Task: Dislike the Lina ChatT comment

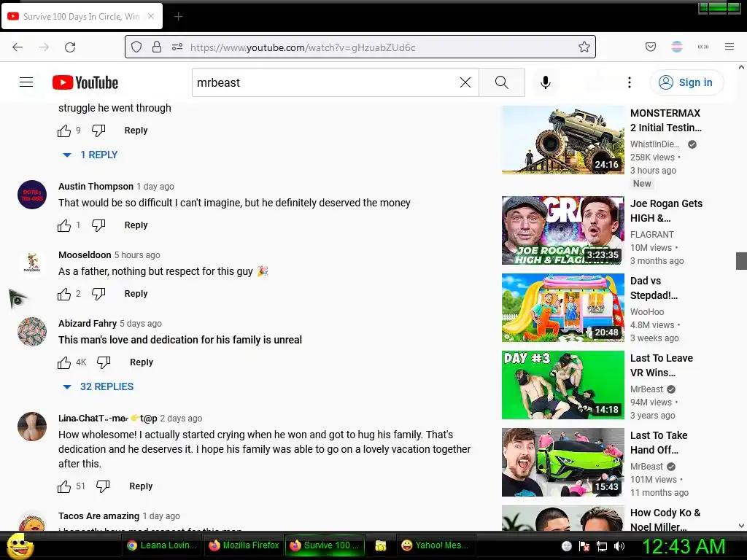Action: point(103,486)
